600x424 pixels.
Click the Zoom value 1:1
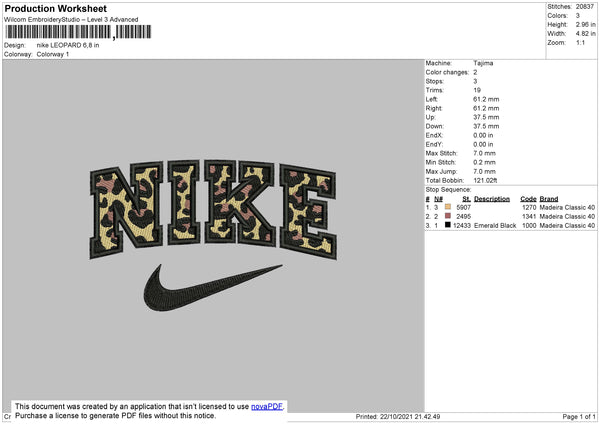pyautogui.click(x=580, y=42)
